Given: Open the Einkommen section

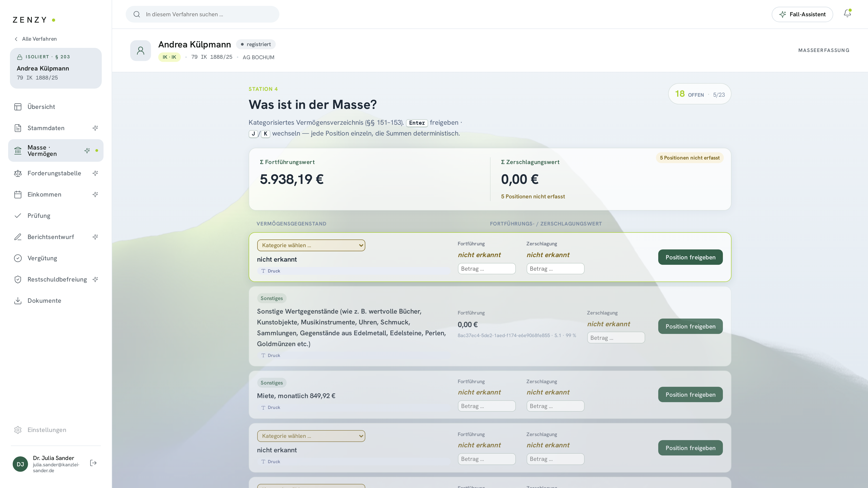Looking at the screenshot, I should pyautogui.click(x=56, y=194).
